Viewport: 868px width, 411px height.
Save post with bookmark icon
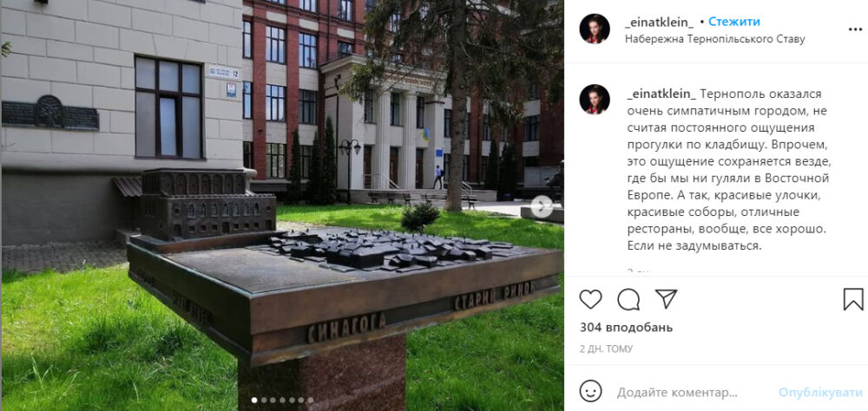point(853,299)
